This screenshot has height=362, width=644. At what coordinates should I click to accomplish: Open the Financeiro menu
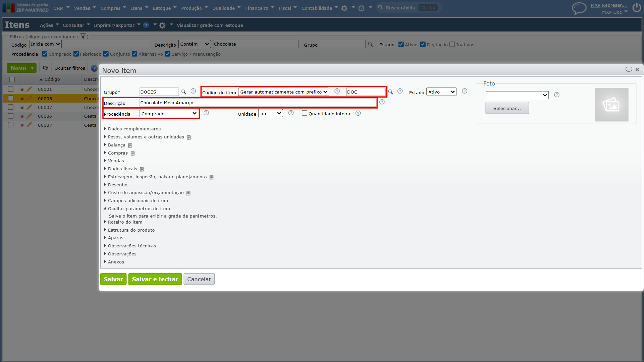(259, 8)
